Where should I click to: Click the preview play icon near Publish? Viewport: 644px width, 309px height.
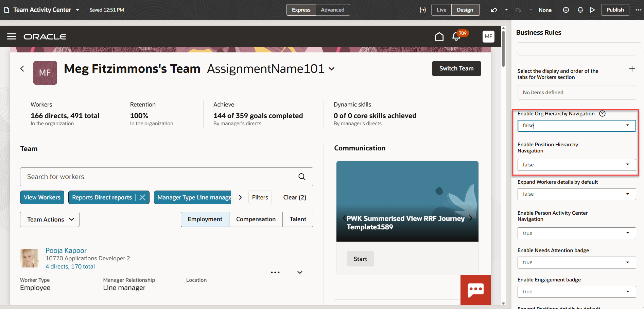tap(593, 10)
